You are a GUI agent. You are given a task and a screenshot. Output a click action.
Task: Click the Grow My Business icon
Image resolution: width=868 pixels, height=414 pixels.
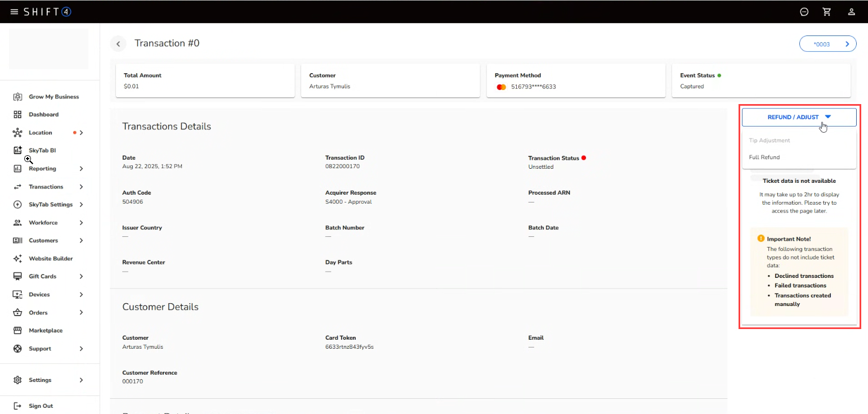(x=17, y=97)
